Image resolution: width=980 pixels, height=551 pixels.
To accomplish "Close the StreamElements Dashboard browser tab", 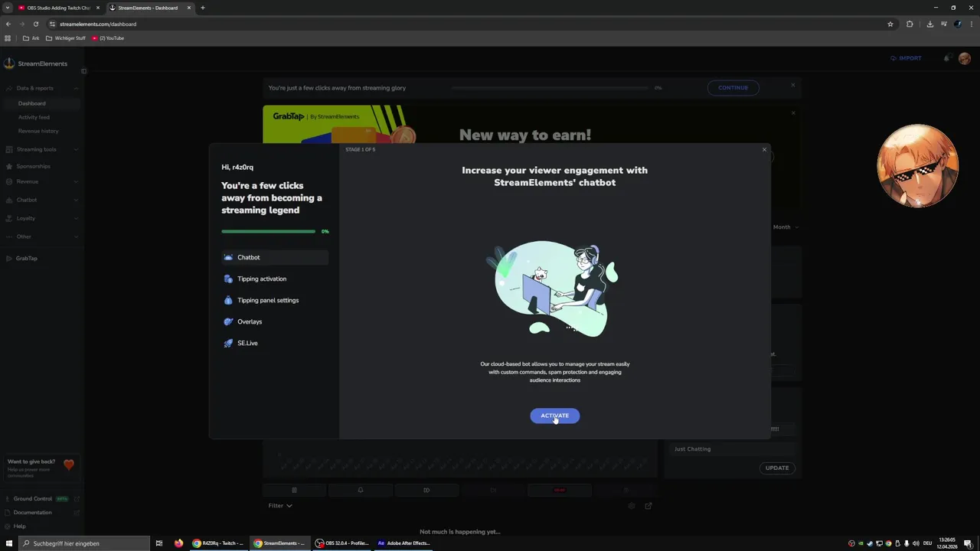I will coord(188,8).
